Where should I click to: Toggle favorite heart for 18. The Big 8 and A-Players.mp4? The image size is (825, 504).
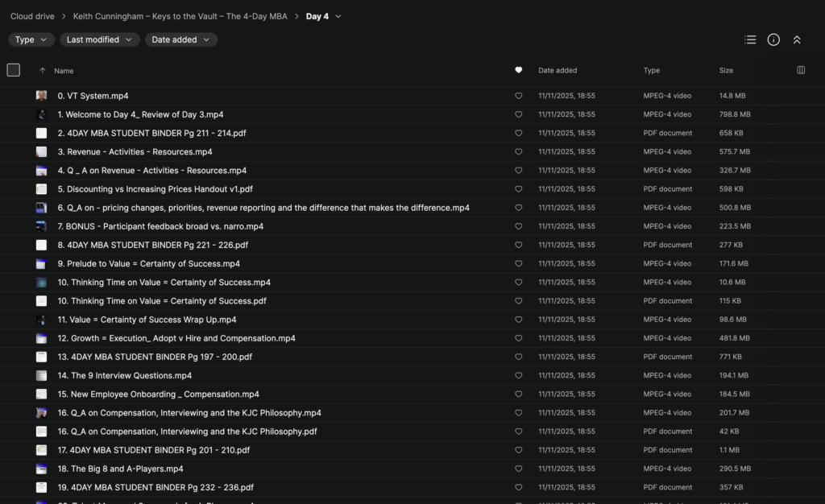[x=518, y=469]
